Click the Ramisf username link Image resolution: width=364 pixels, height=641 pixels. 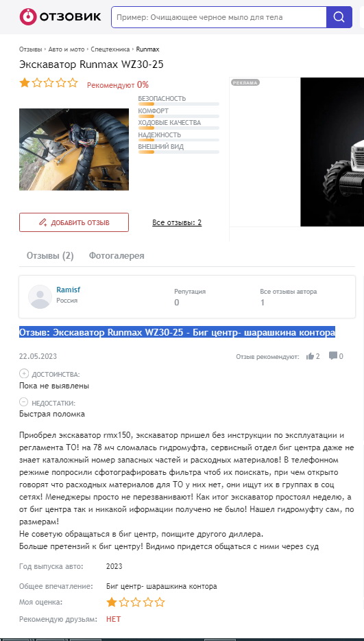[x=69, y=290]
